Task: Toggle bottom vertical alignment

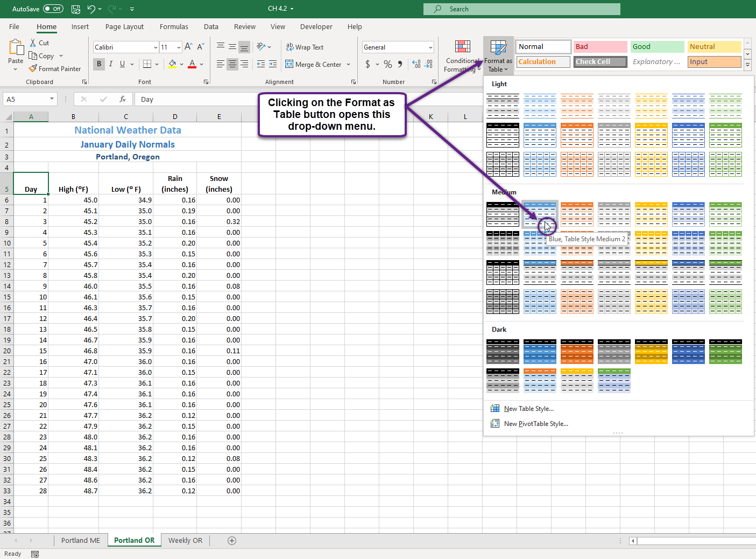Action: pyautogui.click(x=244, y=47)
